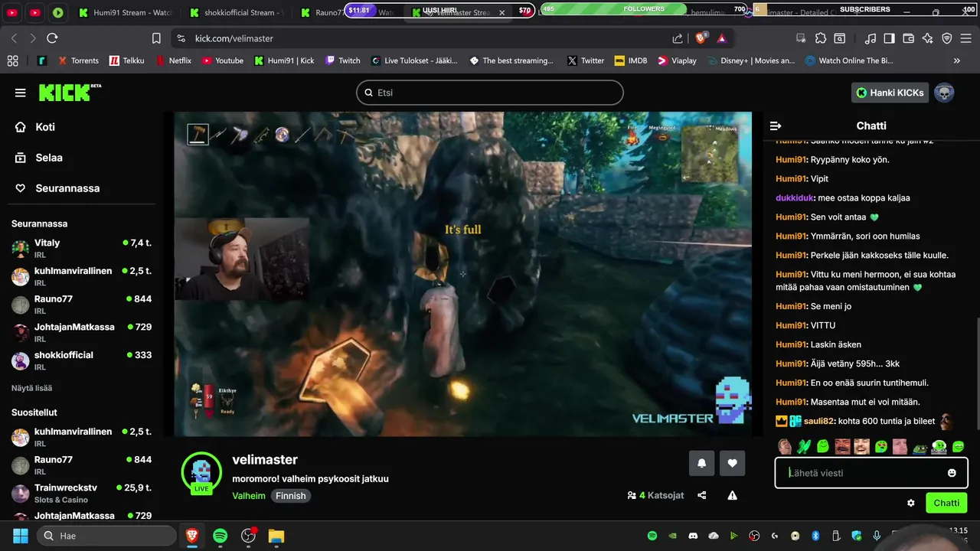Image resolution: width=980 pixels, height=551 pixels.
Task: Open velimaster's channel avatar
Action: click(201, 471)
